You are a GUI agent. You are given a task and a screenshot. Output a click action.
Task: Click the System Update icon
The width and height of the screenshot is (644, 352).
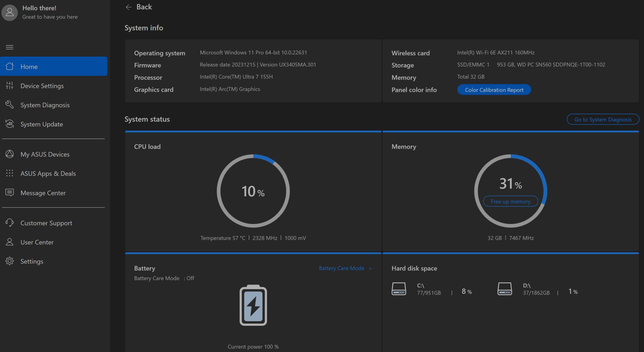pos(10,124)
